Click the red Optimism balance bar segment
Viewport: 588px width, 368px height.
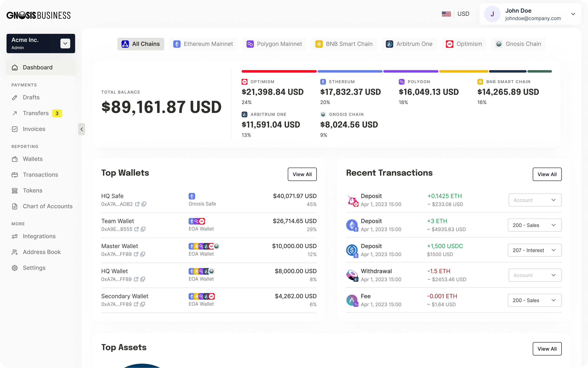(x=279, y=71)
